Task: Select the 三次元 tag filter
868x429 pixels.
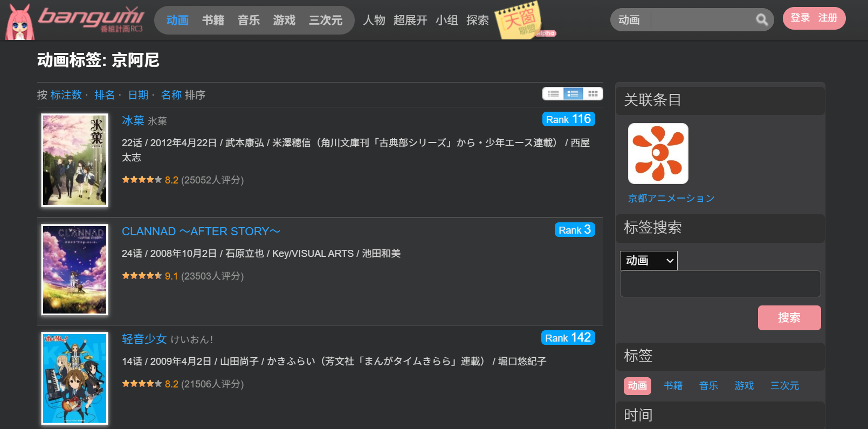Action: tap(784, 386)
